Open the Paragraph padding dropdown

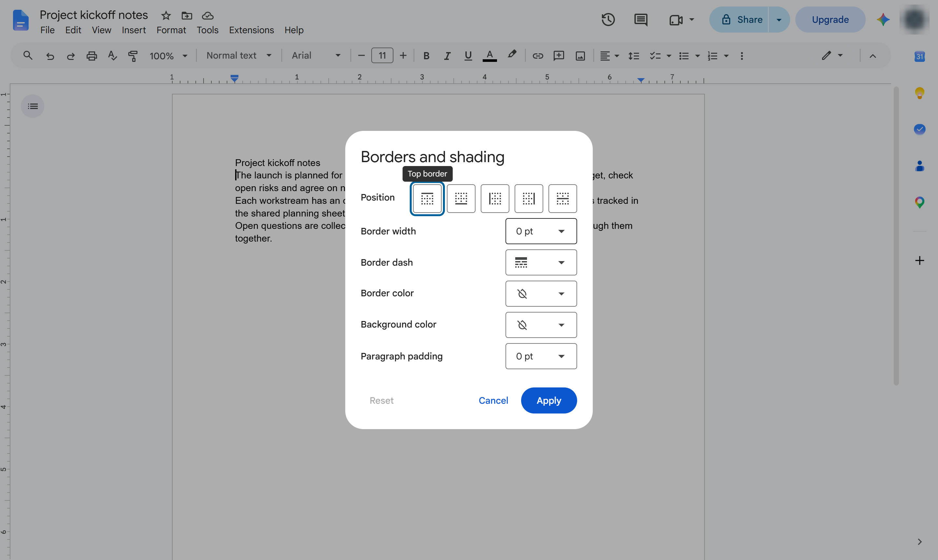click(541, 356)
